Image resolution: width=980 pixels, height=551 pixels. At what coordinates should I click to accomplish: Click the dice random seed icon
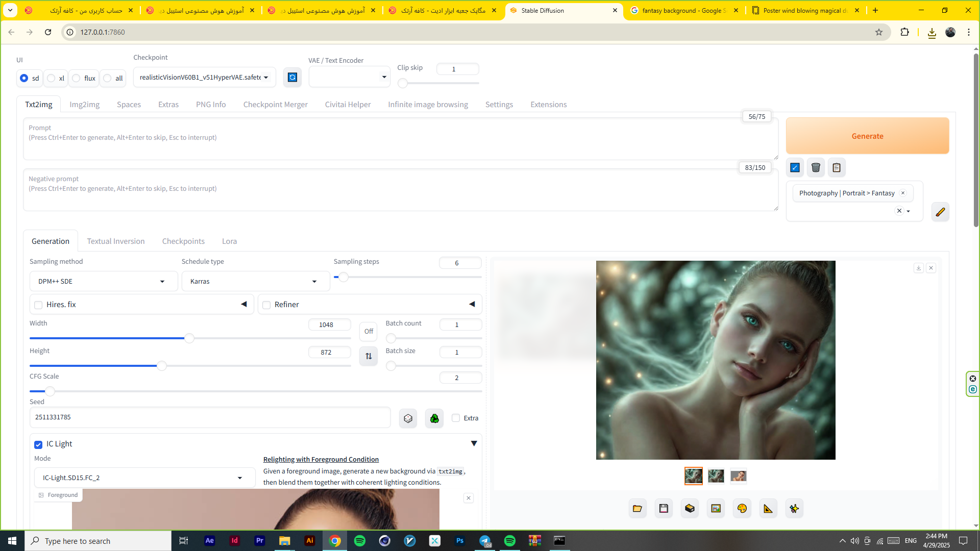(x=408, y=418)
